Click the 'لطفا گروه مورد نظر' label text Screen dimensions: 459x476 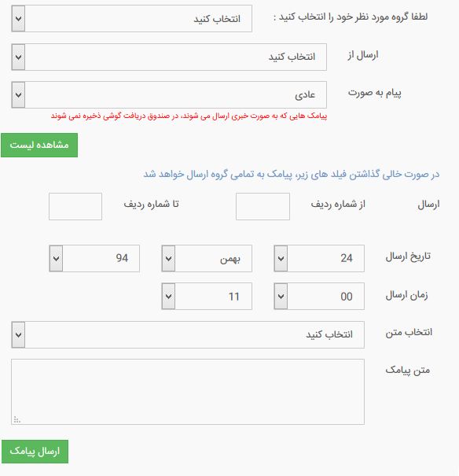point(351,17)
